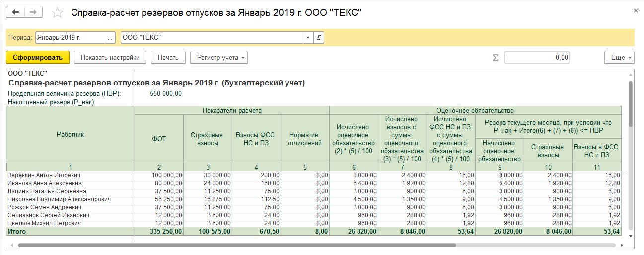The height and width of the screenshot is (255, 644).
Task: Click the Показатели расчета group header
Action: click(232, 110)
